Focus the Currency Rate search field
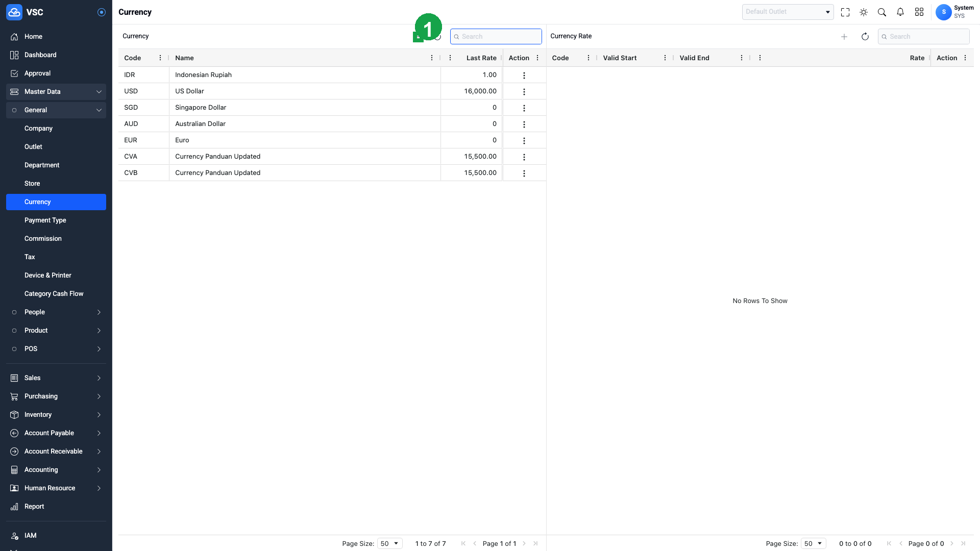 tap(924, 37)
